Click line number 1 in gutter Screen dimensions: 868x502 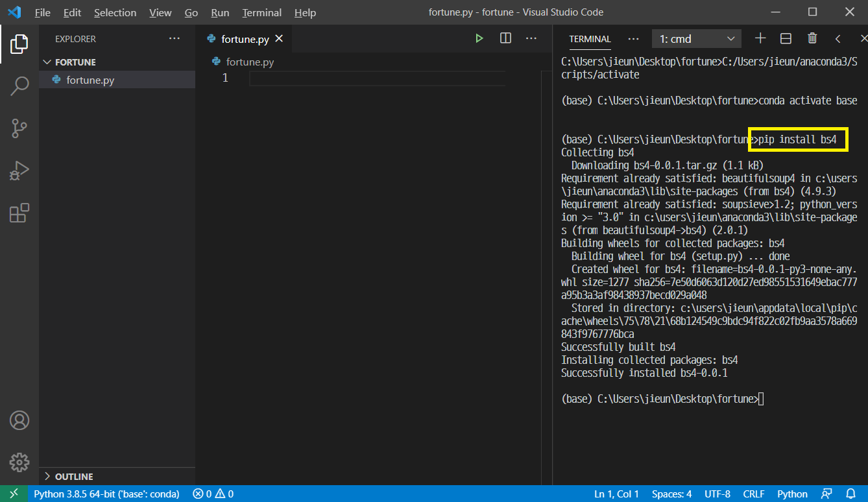point(225,78)
